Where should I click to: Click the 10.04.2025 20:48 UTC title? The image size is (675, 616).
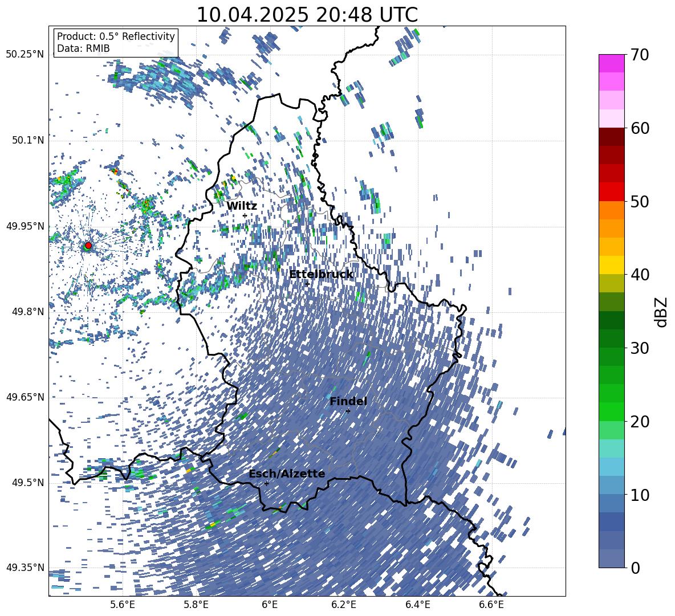click(x=307, y=15)
